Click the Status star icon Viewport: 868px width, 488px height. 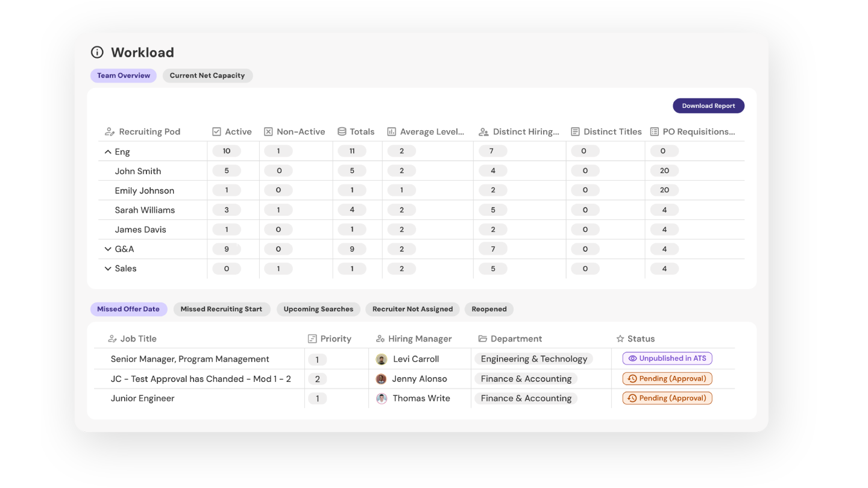[x=620, y=339]
